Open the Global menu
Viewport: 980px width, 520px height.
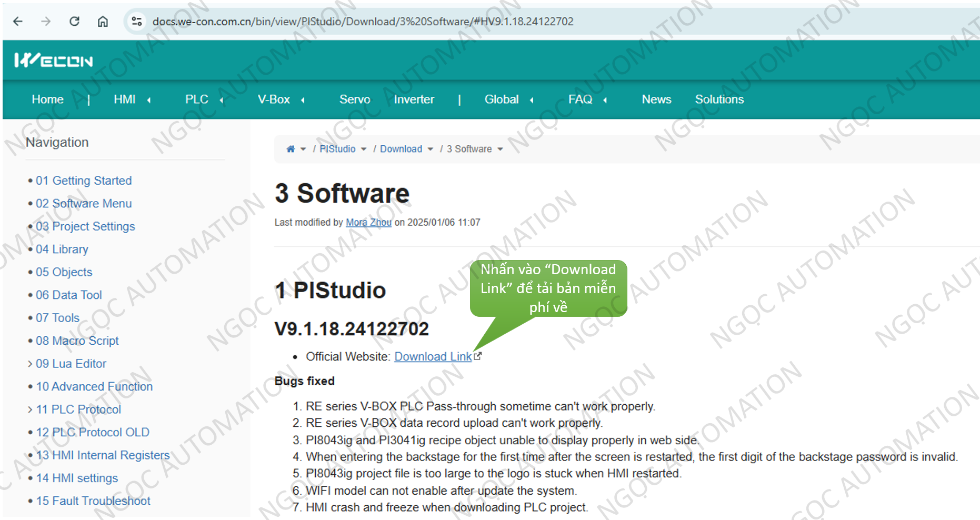click(502, 99)
